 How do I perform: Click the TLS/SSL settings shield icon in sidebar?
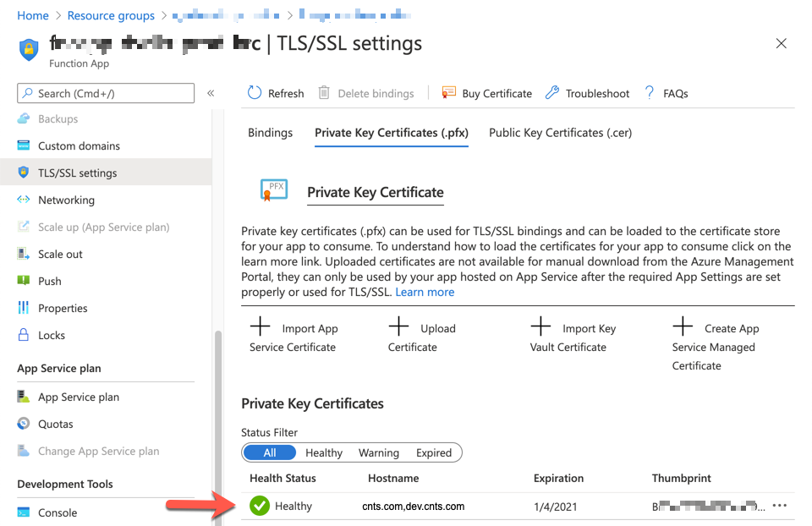click(24, 173)
